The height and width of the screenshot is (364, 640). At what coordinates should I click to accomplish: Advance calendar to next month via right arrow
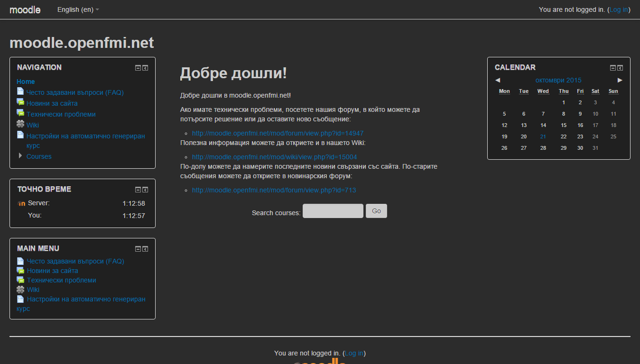[x=620, y=80]
